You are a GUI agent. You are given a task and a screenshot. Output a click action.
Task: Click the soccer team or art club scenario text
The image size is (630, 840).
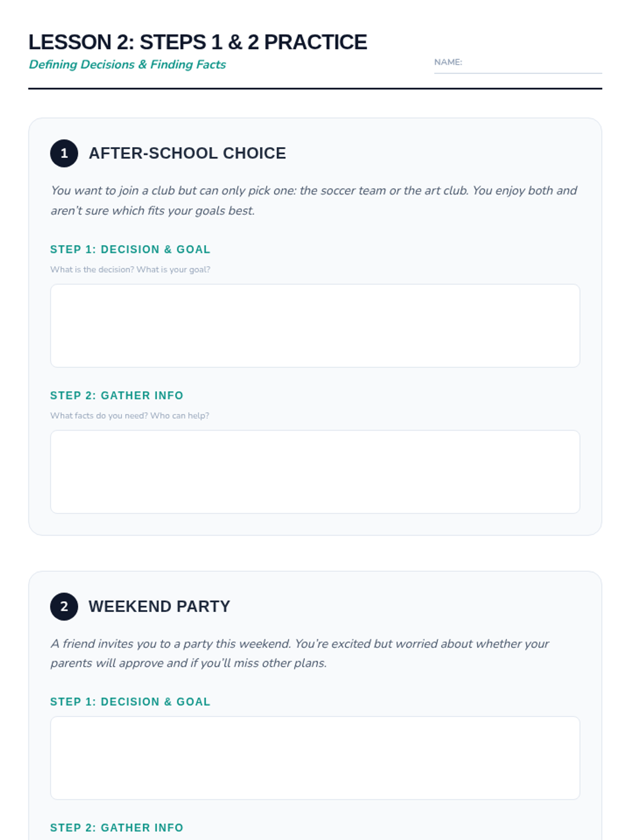(x=313, y=200)
